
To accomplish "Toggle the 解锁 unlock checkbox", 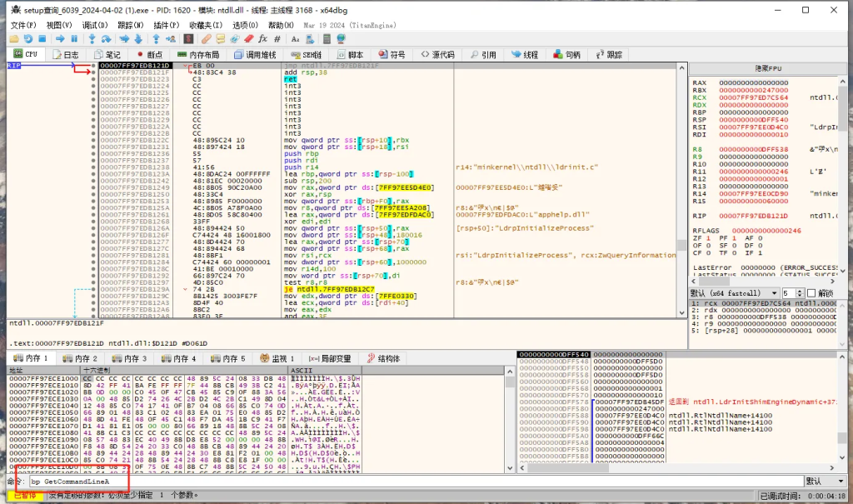I will pyautogui.click(x=812, y=293).
